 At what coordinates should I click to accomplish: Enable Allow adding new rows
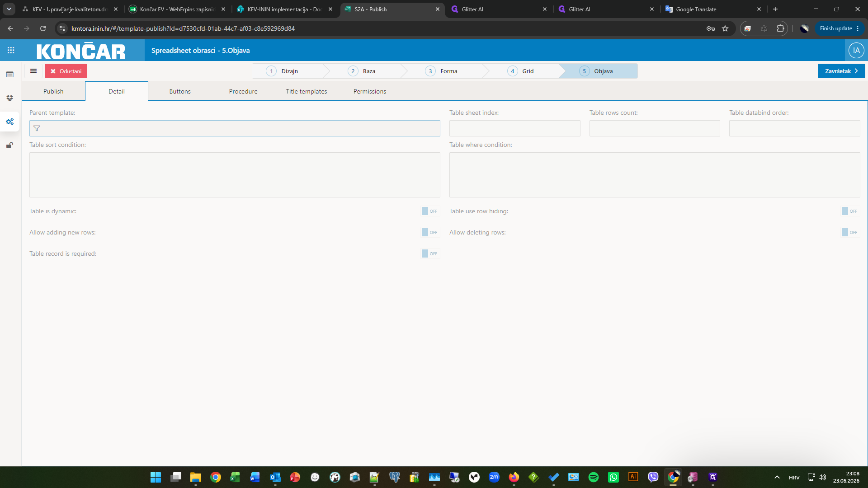(x=430, y=232)
